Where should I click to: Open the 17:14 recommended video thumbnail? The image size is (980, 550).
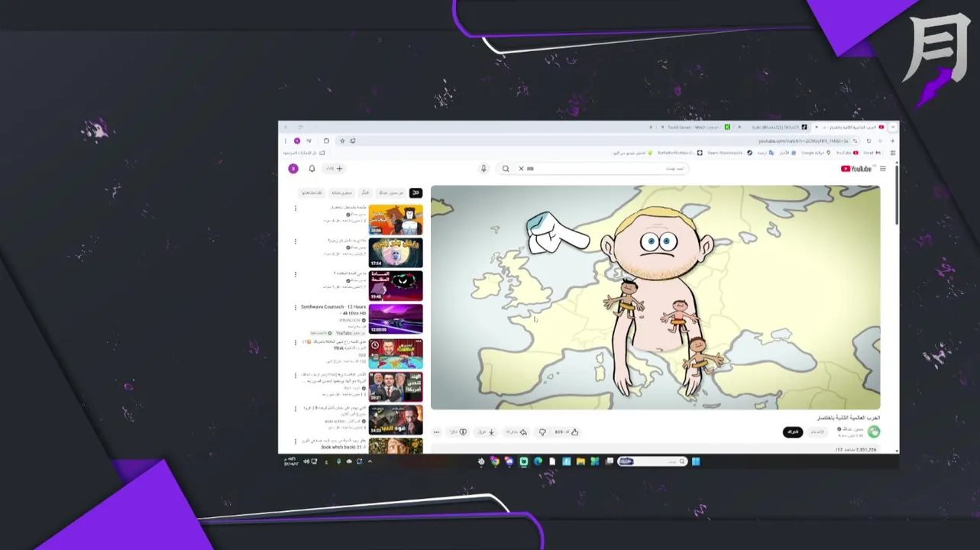click(396, 252)
